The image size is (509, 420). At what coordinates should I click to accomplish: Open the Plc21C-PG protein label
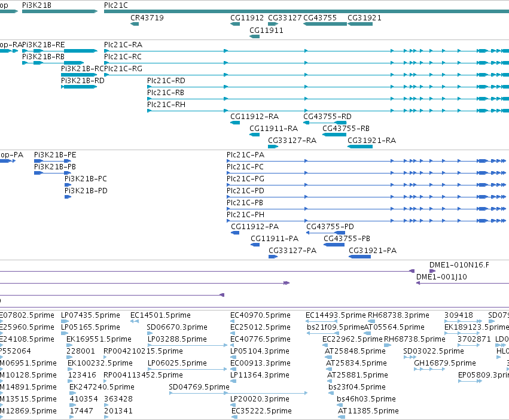point(245,179)
